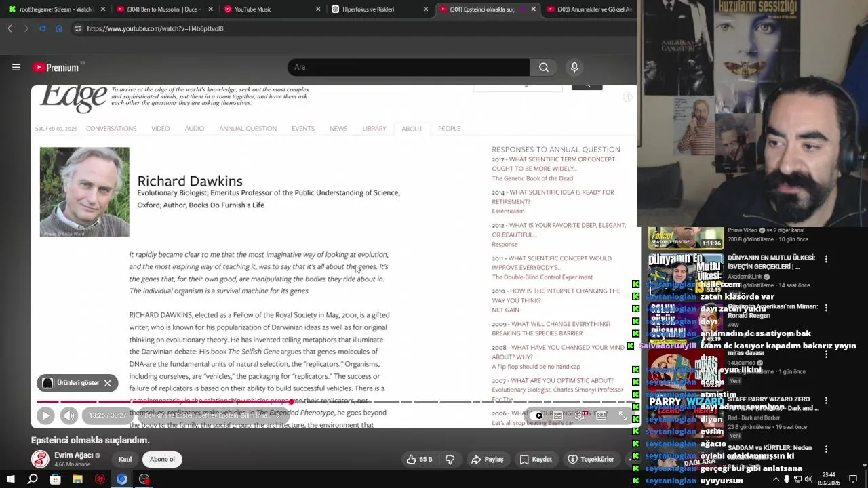Click the red scrubber handle on timeline
This screenshot has height=488, width=868.
pos(292,401)
